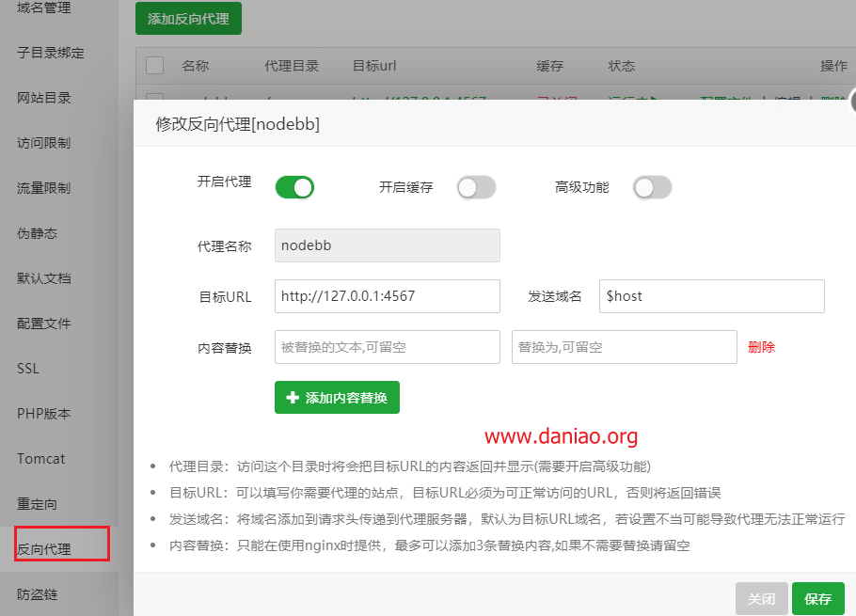The height and width of the screenshot is (616, 856).
Task: Click the 目标URL input field
Action: (x=387, y=296)
